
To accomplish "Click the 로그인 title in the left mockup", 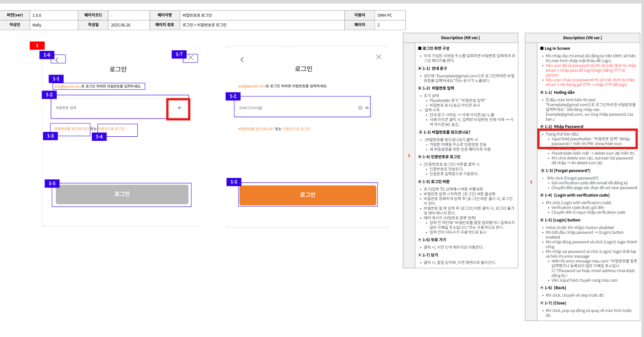I will click(x=118, y=70).
